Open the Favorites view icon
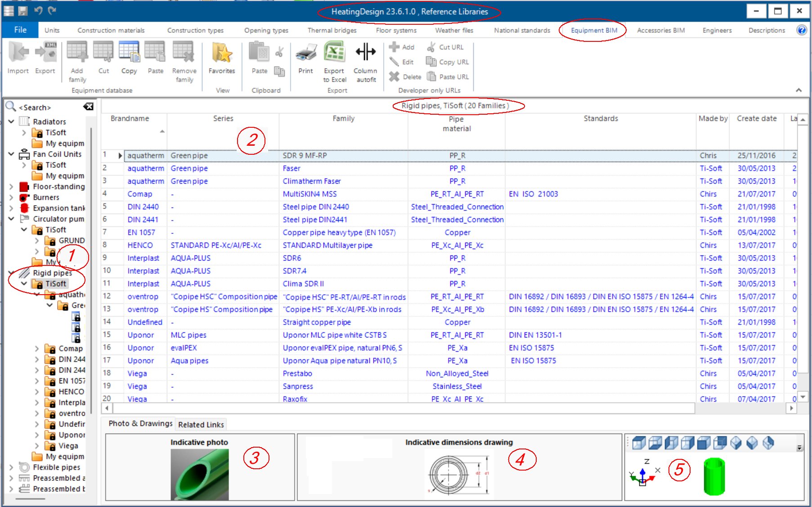This screenshot has height=507, width=812. pyautogui.click(x=221, y=56)
